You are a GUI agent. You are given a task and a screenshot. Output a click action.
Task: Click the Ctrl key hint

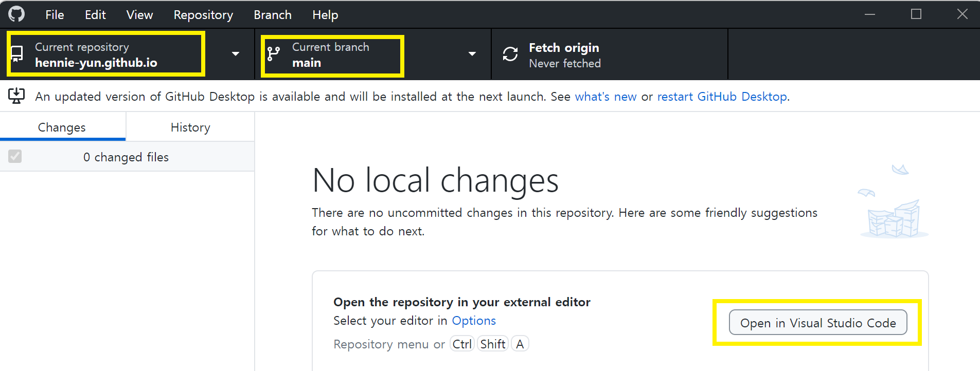pyautogui.click(x=462, y=344)
